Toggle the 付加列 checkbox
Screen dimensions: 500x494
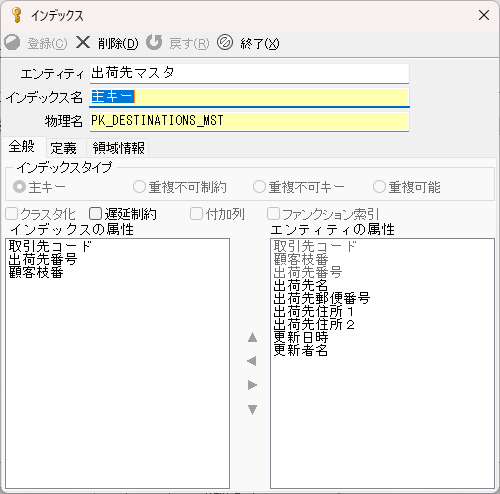pos(217,214)
